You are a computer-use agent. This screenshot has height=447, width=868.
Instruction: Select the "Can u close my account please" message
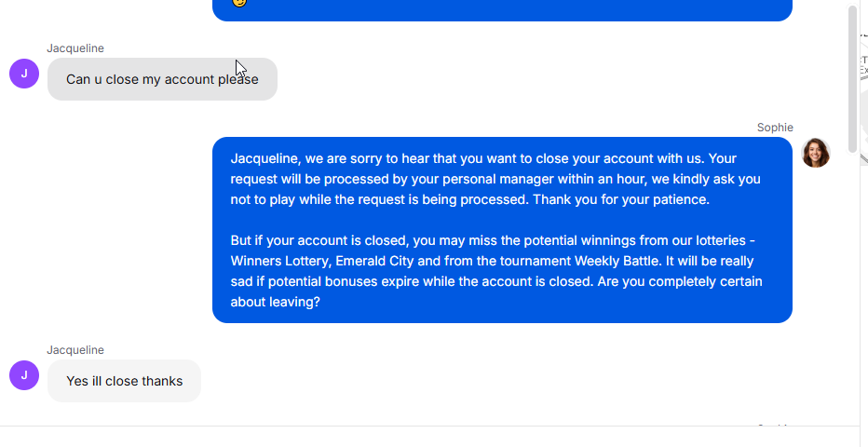[162, 79]
